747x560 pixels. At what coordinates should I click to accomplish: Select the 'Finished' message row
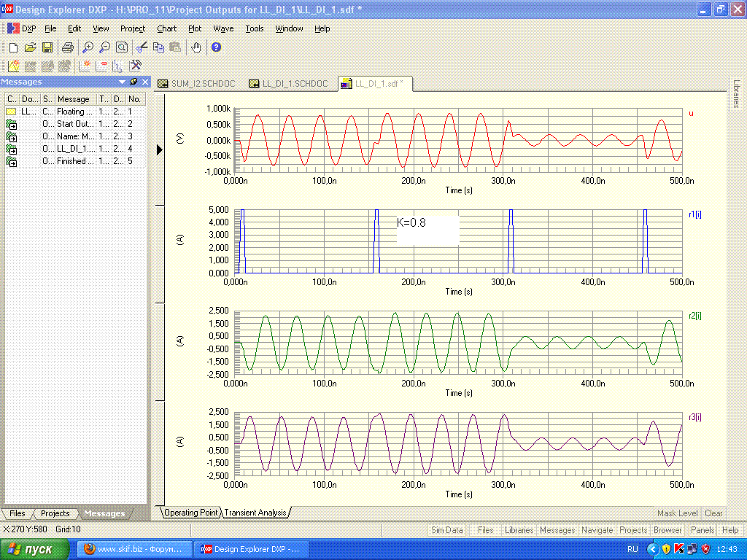tap(74, 161)
